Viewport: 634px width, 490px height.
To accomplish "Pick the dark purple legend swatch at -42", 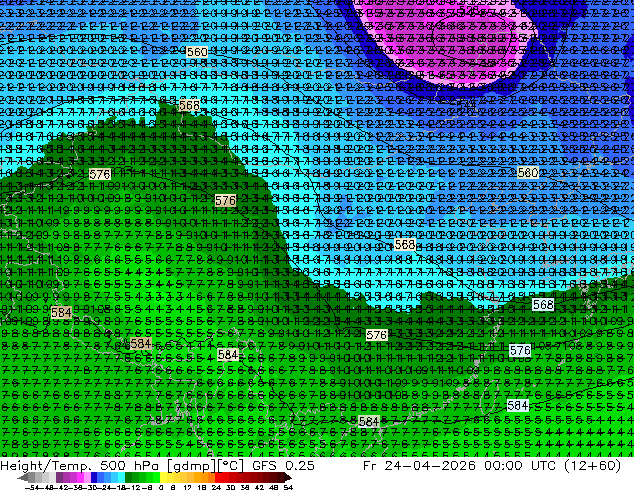I will [59, 477].
